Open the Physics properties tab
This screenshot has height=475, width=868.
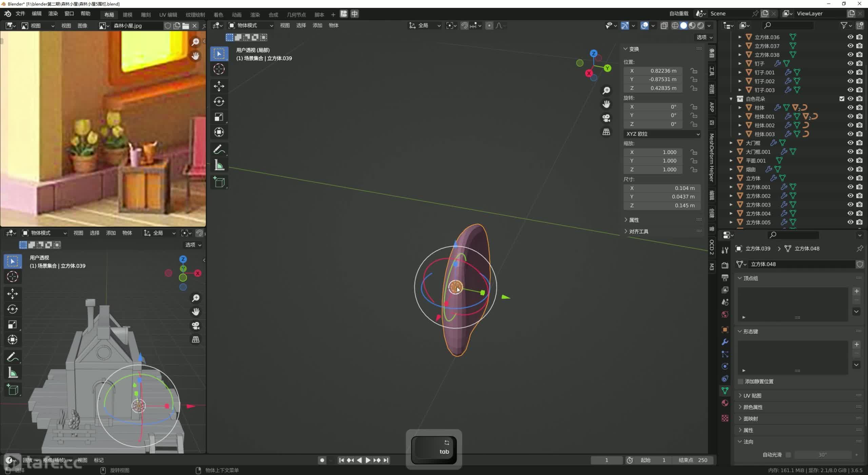[x=725, y=366]
